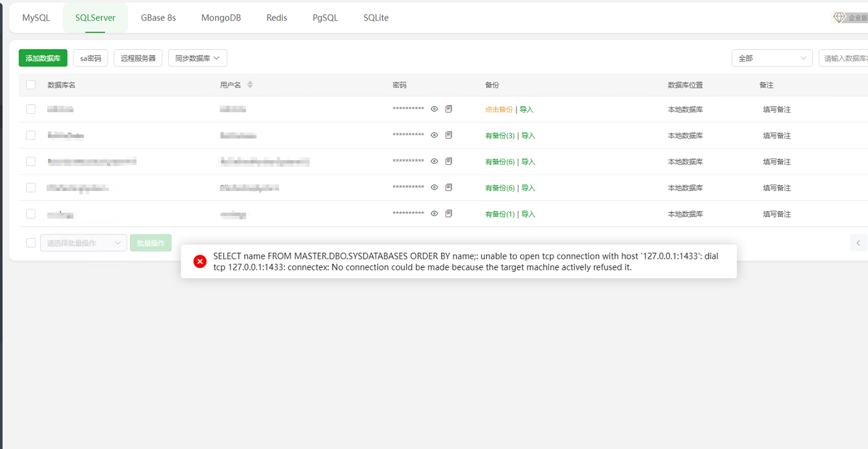Click the green 添加数据库 button

pos(43,58)
